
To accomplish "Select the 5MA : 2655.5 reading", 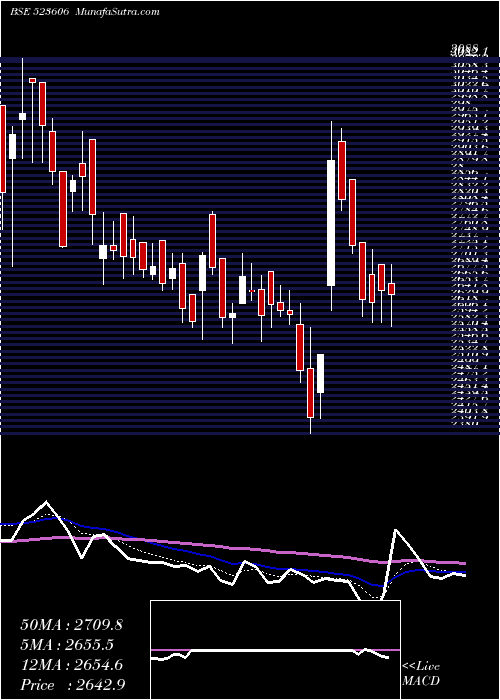I will pos(67,644).
